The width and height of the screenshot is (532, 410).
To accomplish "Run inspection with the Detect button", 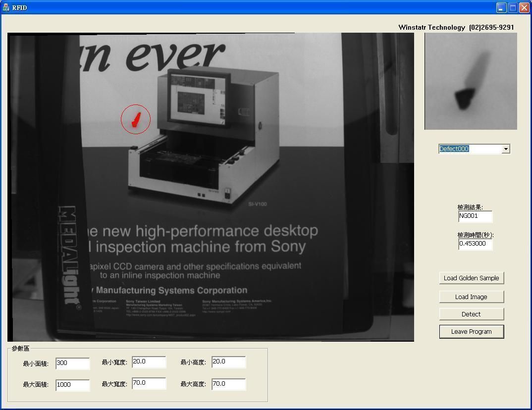I will (x=471, y=314).
